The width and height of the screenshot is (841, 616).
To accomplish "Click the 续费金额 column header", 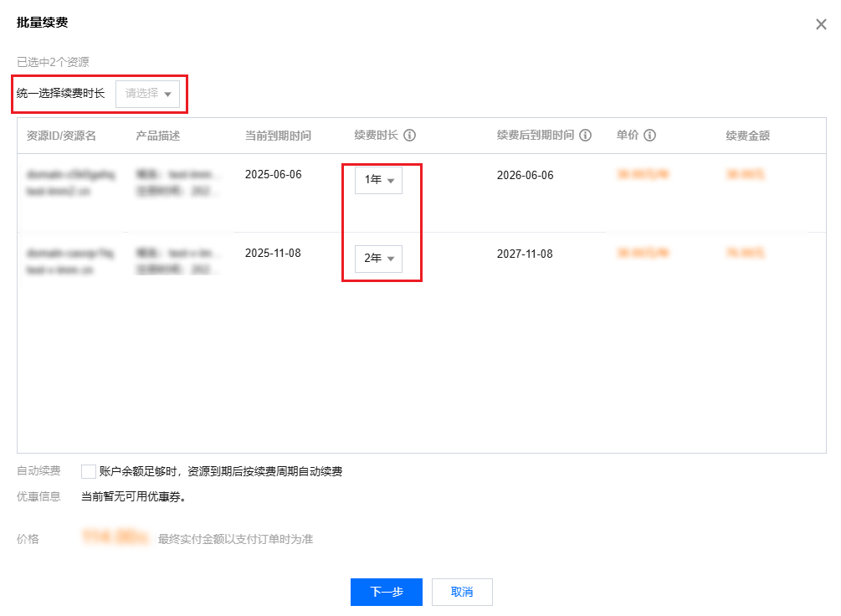I will (747, 136).
